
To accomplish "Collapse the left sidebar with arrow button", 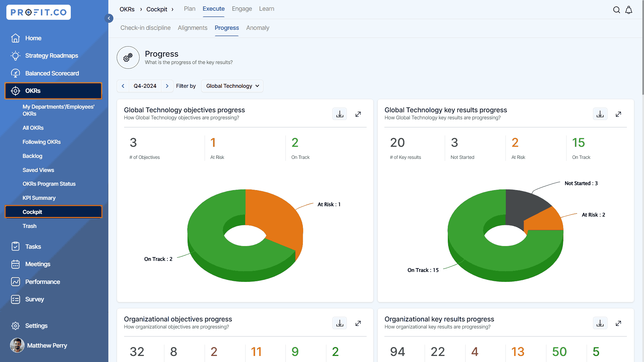I will click(x=109, y=18).
